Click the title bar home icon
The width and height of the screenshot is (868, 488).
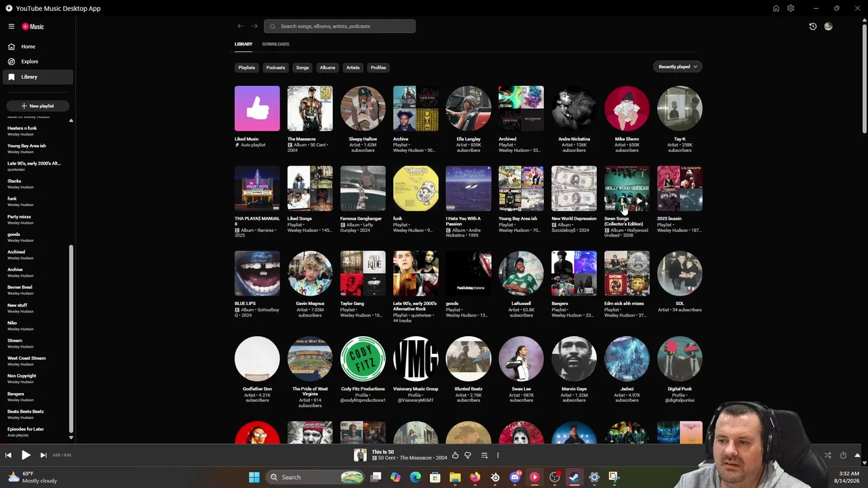coord(776,8)
